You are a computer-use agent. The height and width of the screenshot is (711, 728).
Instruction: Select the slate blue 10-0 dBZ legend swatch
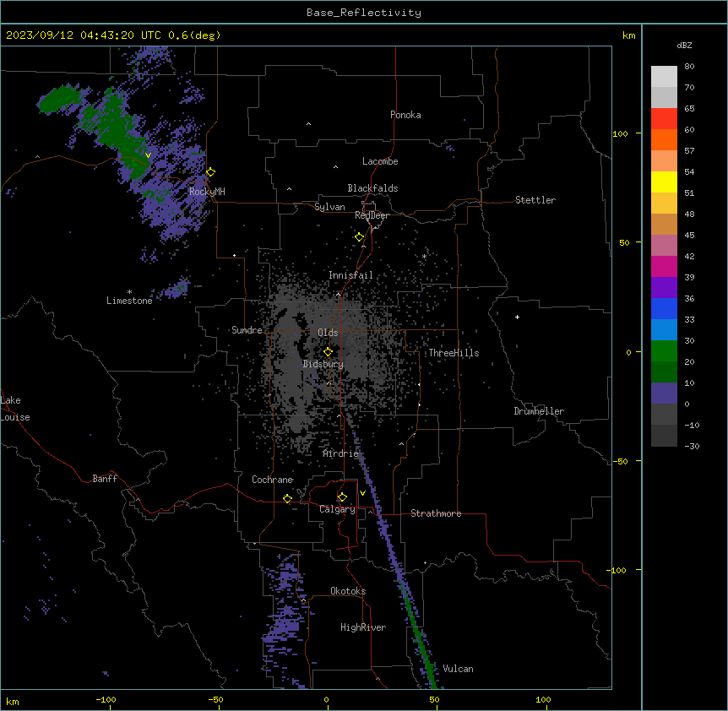pos(664,393)
